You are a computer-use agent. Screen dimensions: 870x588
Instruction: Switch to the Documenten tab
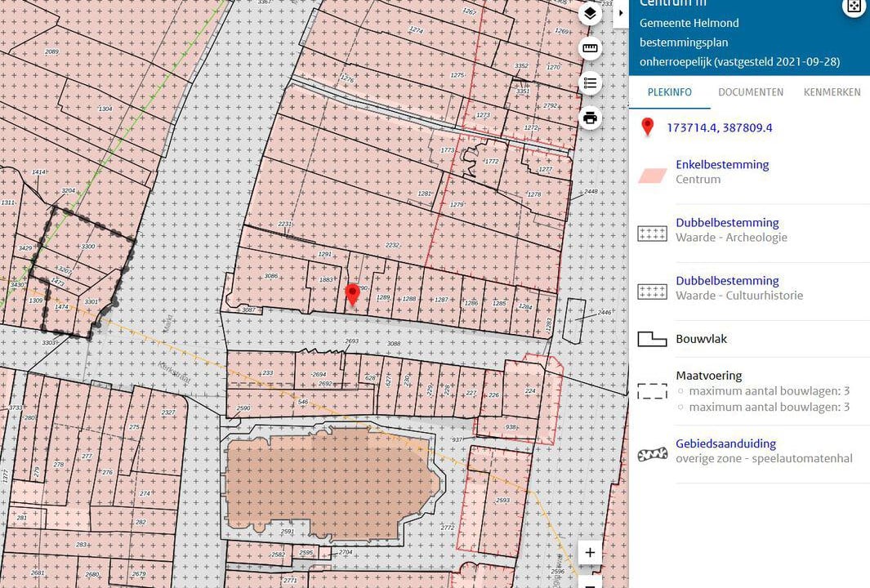(x=750, y=92)
